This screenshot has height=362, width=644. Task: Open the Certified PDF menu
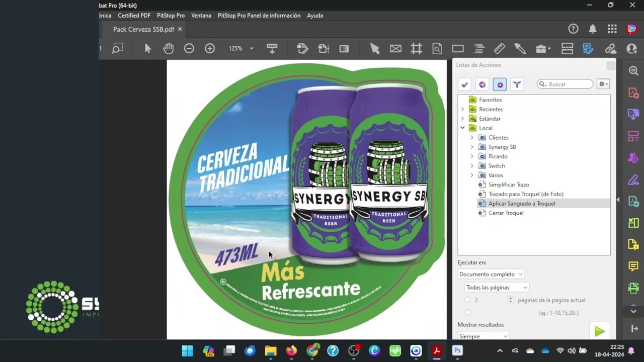click(134, 16)
